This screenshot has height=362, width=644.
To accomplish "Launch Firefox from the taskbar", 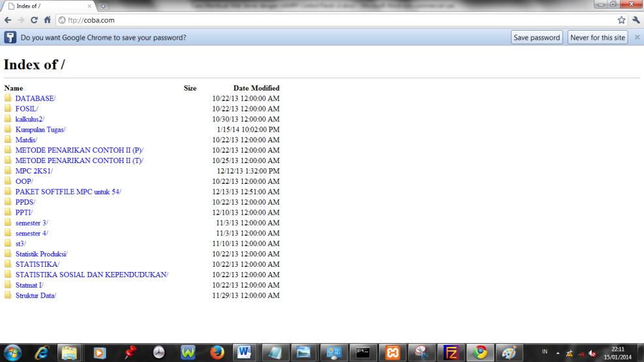I will click(217, 353).
